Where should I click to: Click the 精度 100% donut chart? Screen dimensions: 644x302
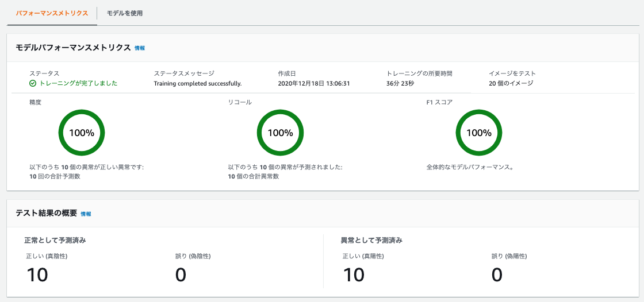[82, 133]
